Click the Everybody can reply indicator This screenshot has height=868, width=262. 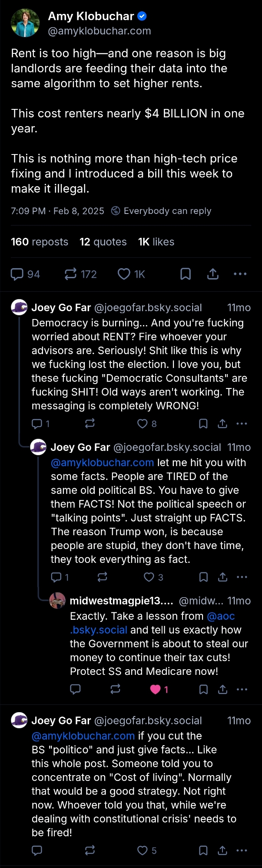[162, 211]
